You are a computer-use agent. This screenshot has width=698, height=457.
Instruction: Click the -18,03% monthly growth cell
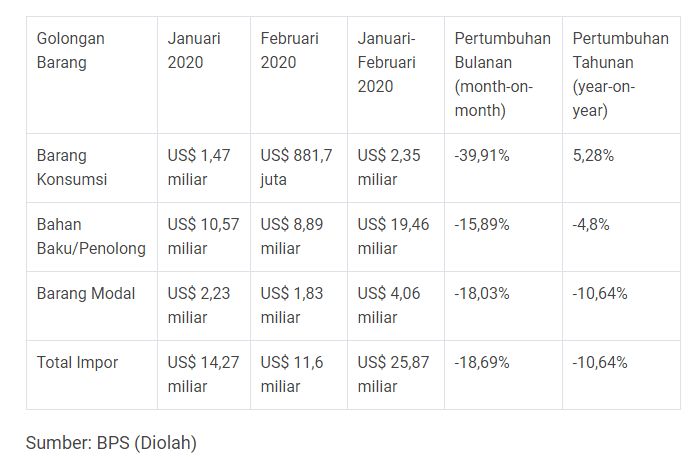[503, 306]
